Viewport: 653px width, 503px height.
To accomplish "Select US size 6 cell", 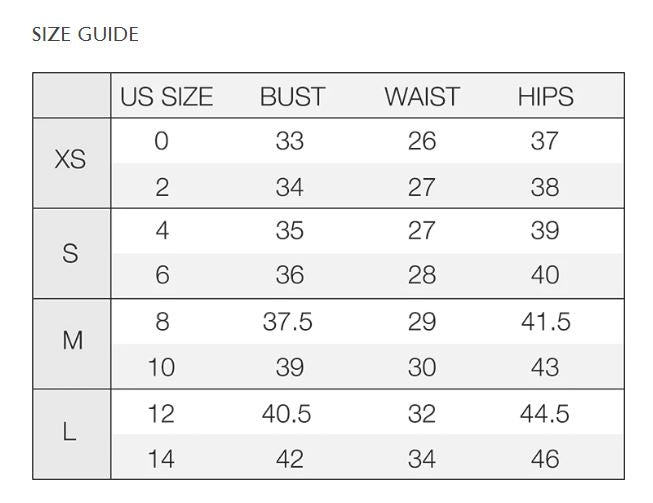I will (x=162, y=275).
